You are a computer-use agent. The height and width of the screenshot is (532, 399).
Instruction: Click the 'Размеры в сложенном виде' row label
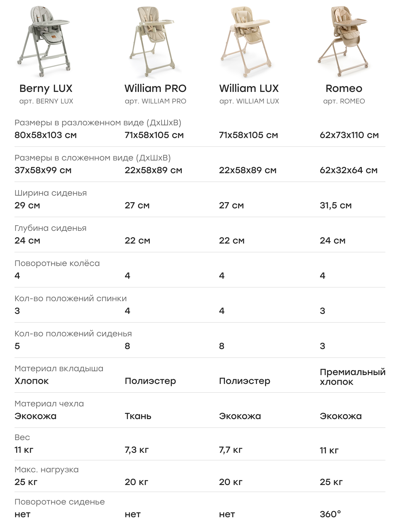click(x=93, y=158)
